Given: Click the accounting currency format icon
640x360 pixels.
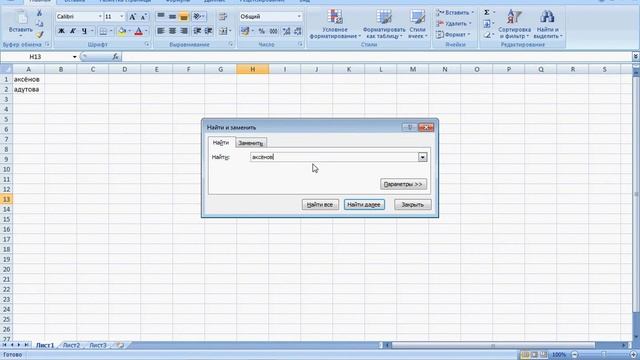Looking at the screenshot, I should click(245, 31).
